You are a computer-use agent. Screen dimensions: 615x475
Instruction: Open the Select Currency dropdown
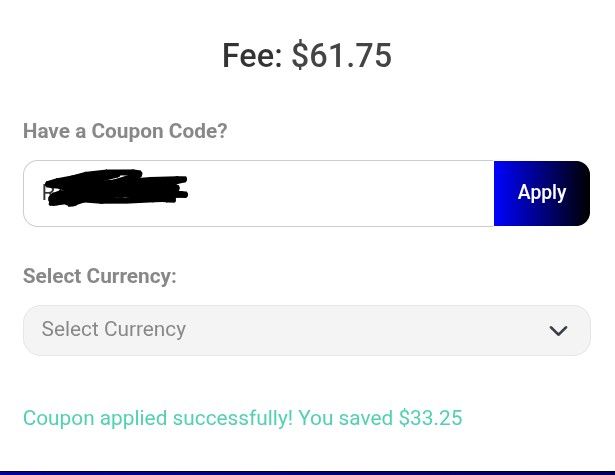point(306,330)
